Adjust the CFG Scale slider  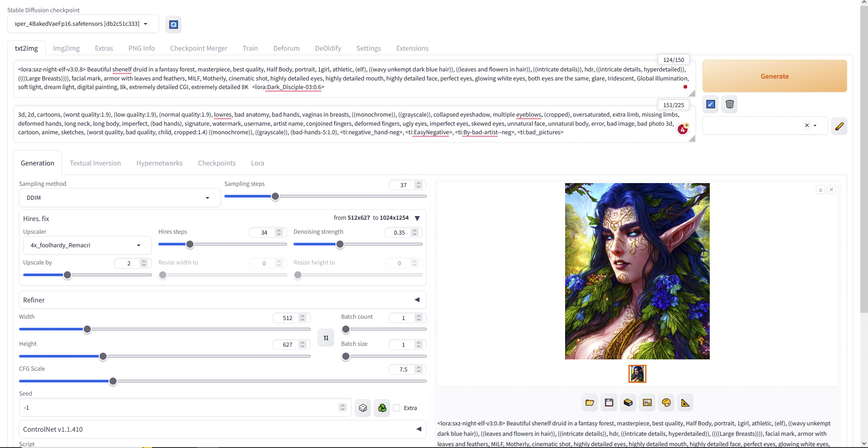[223, 381]
